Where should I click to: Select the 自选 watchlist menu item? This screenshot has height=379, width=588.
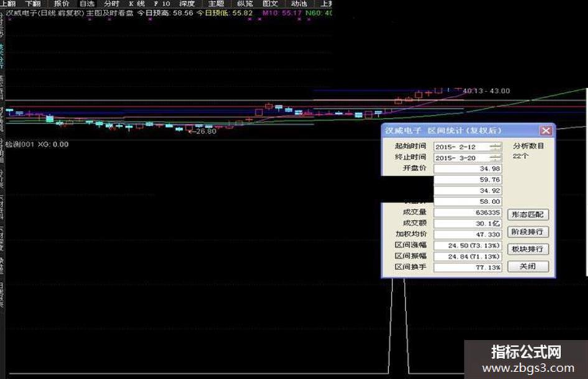tap(87, 3)
